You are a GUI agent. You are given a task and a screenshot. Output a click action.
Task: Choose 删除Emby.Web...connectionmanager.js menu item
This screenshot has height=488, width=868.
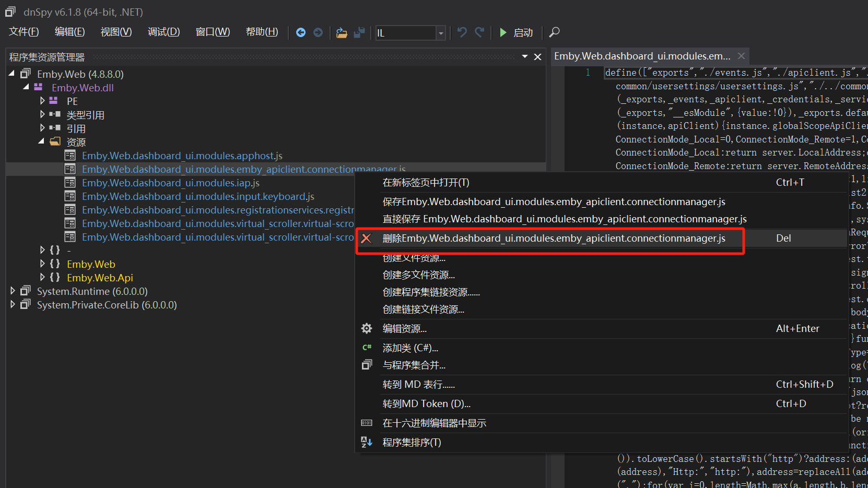click(602, 238)
